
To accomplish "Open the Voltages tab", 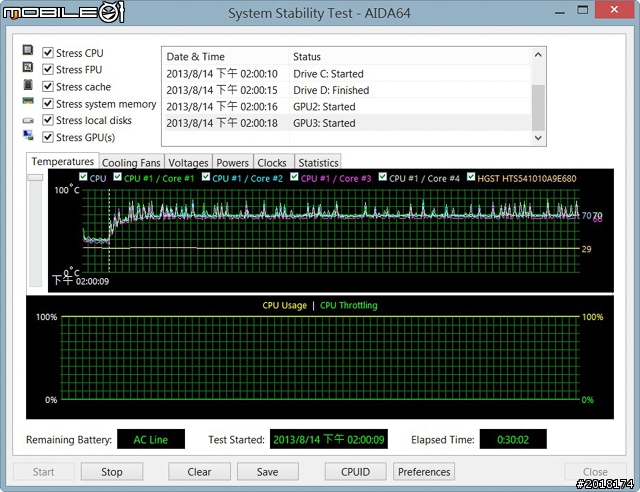I will click(188, 163).
